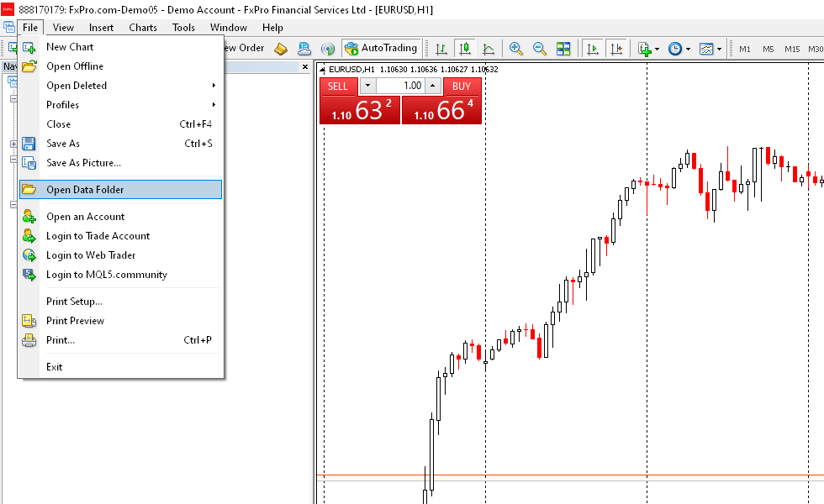Click the File menu title

coord(30,28)
